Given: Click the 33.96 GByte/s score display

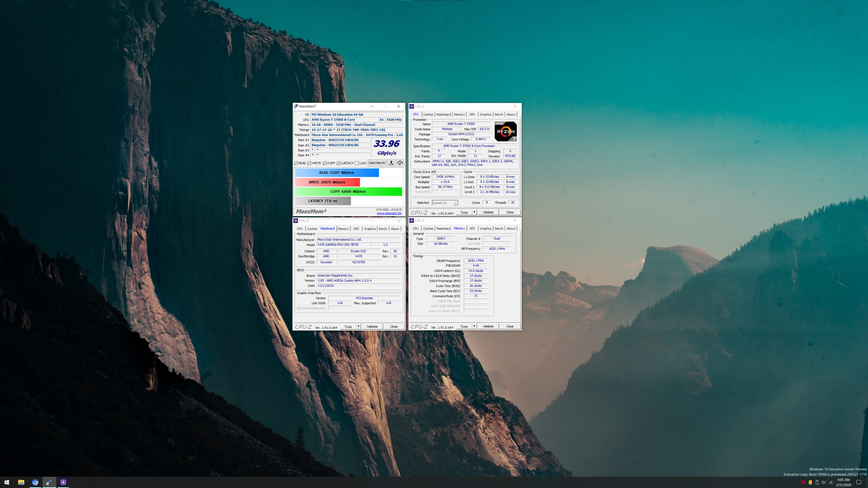Looking at the screenshot, I should click(x=387, y=148).
